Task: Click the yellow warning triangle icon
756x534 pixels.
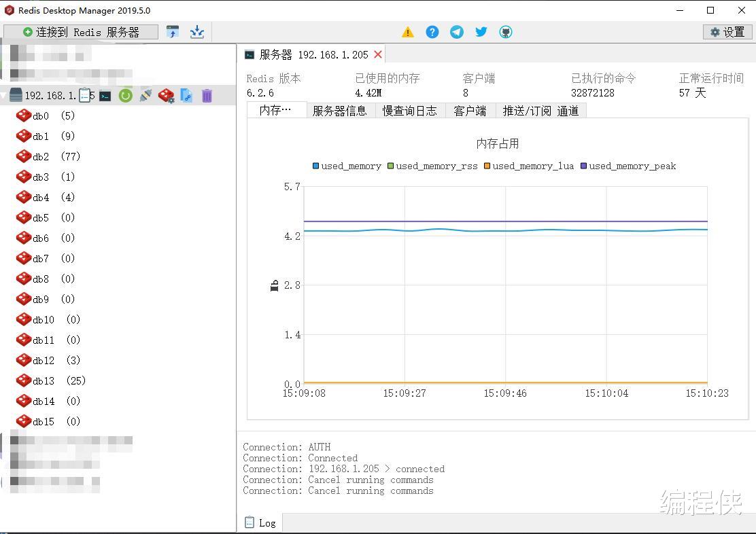Action: click(x=407, y=33)
